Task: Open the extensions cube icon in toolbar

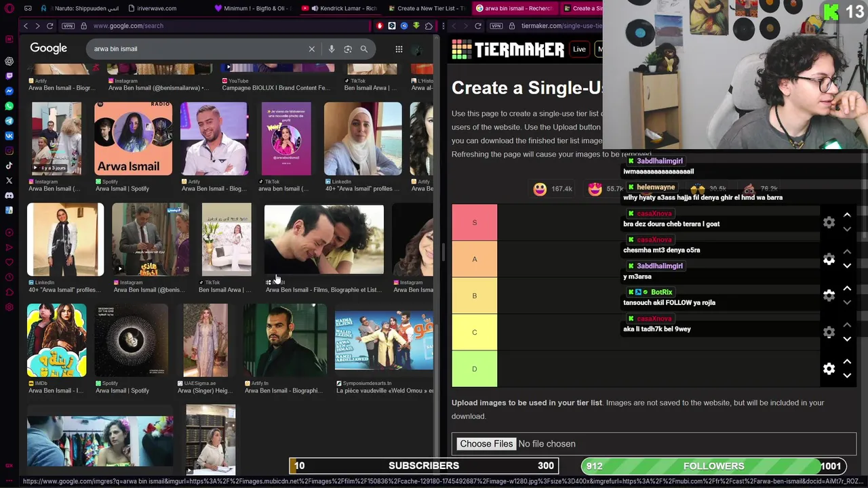Action: [429, 26]
